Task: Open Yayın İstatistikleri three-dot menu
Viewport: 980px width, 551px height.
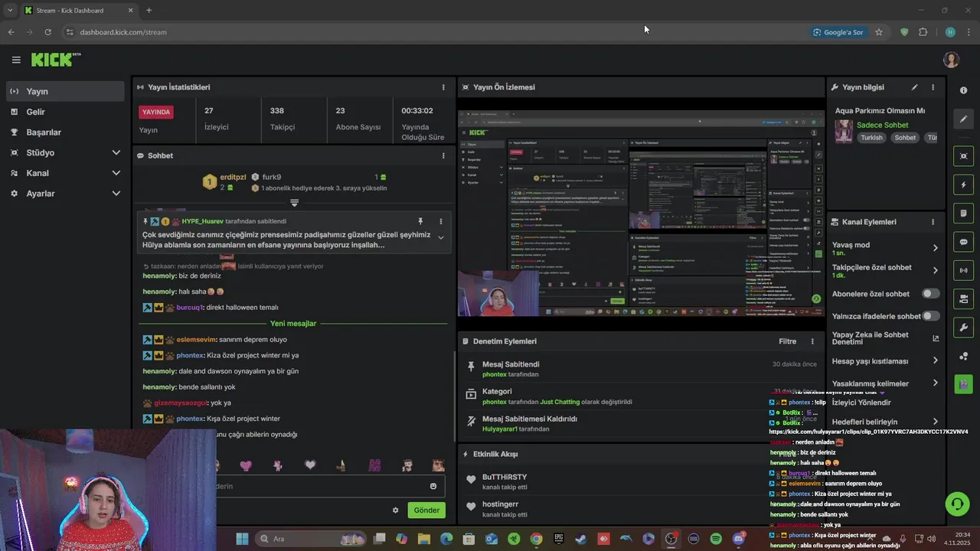Action: (x=443, y=87)
